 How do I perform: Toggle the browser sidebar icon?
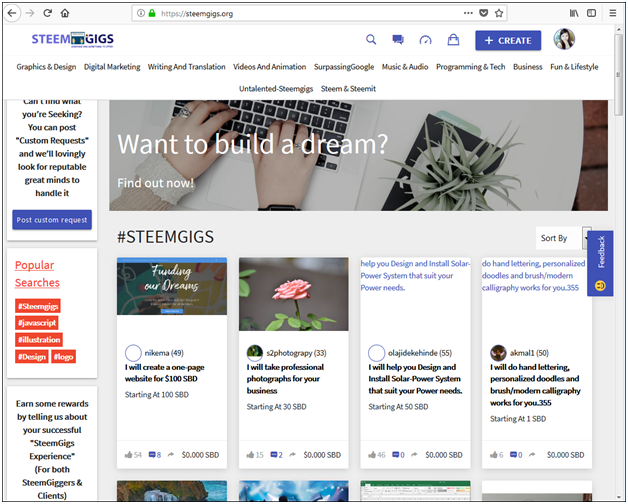592,13
